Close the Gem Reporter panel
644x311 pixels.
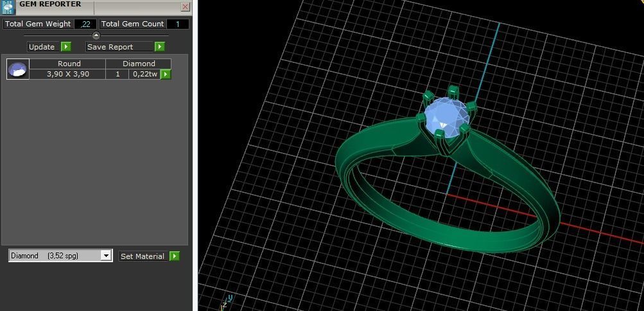click(x=185, y=7)
